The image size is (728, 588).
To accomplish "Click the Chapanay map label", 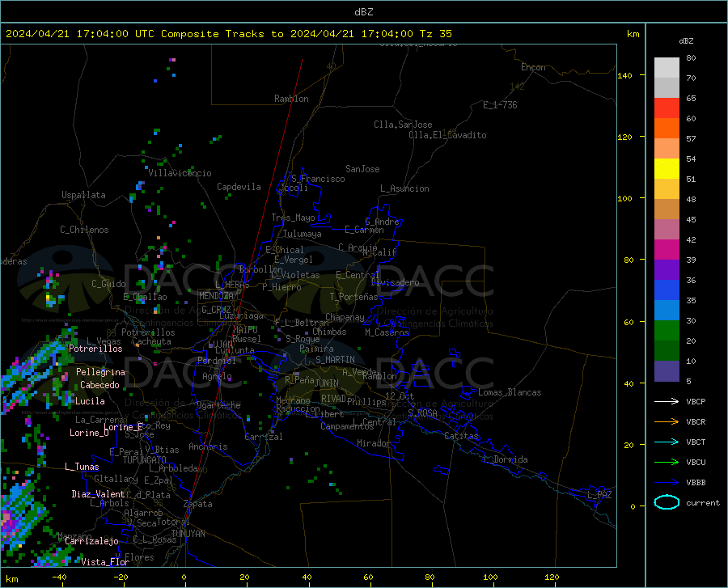I will pyautogui.click(x=345, y=317).
